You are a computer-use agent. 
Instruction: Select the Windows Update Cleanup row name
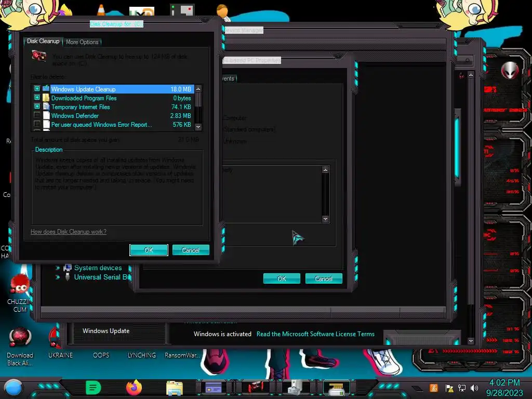(84, 89)
